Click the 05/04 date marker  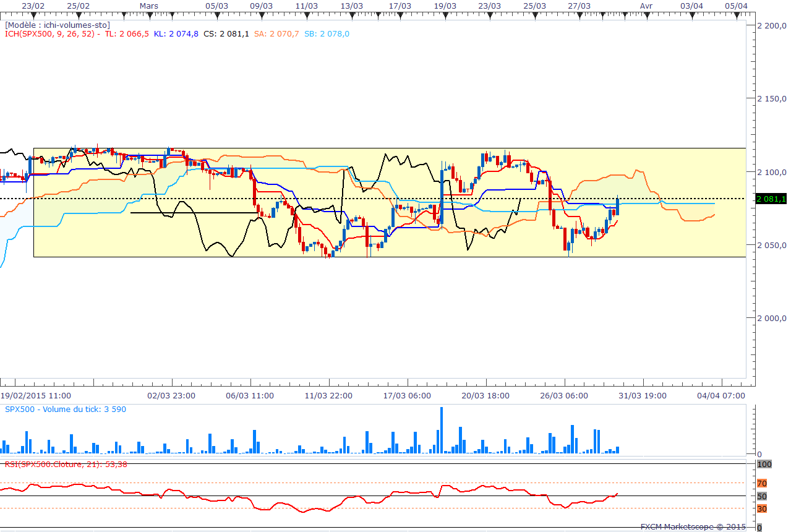point(737,6)
